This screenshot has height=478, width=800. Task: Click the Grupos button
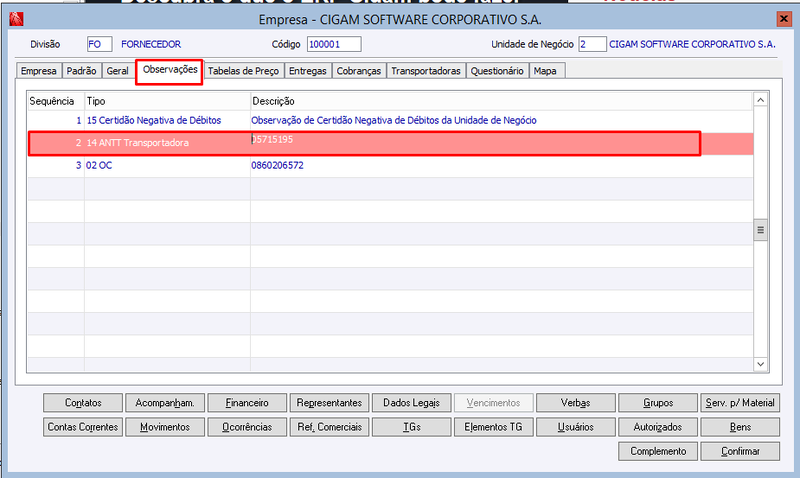click(x=658, y=403)
